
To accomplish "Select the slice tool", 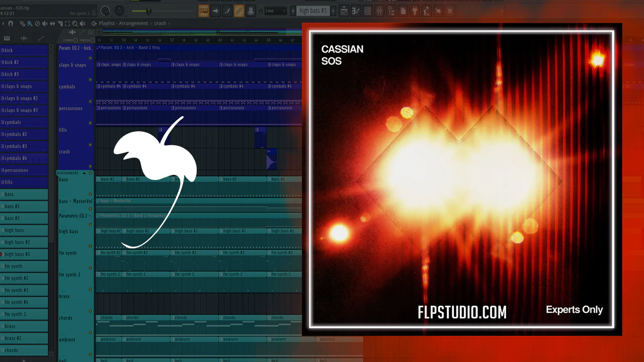I will (60, 24).
